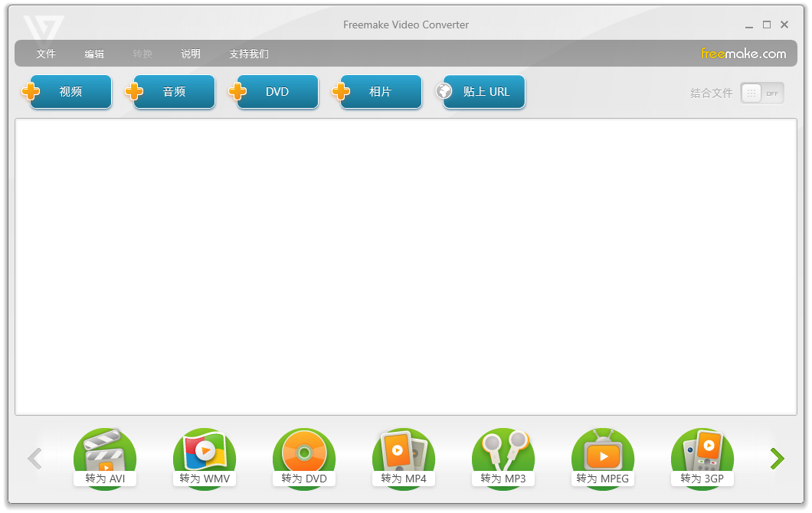Click inside the empty file list area
Screen dimensions: 812x513
pyautogui.click(x=404, y=266)
